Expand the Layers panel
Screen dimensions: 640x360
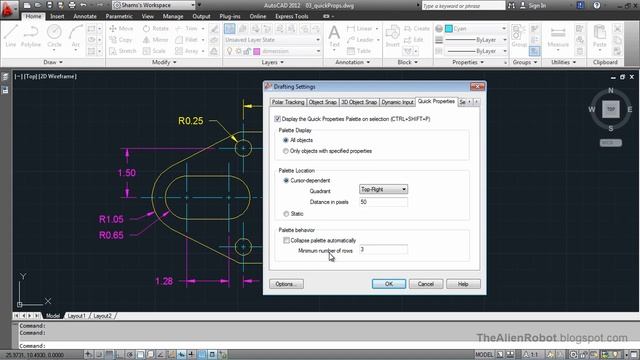pyautogui.click(x=272, y=62)
